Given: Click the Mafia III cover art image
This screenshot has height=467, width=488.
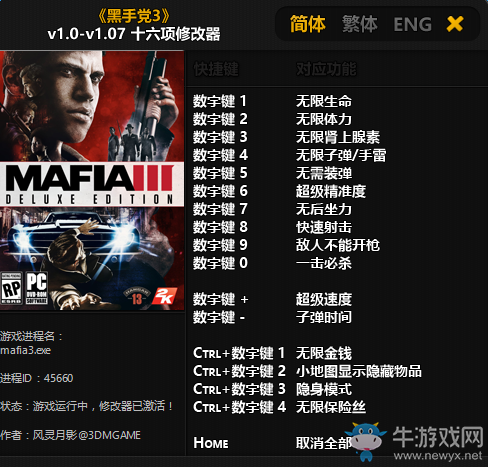Looking at the screenshot, I should coord(92,180).
